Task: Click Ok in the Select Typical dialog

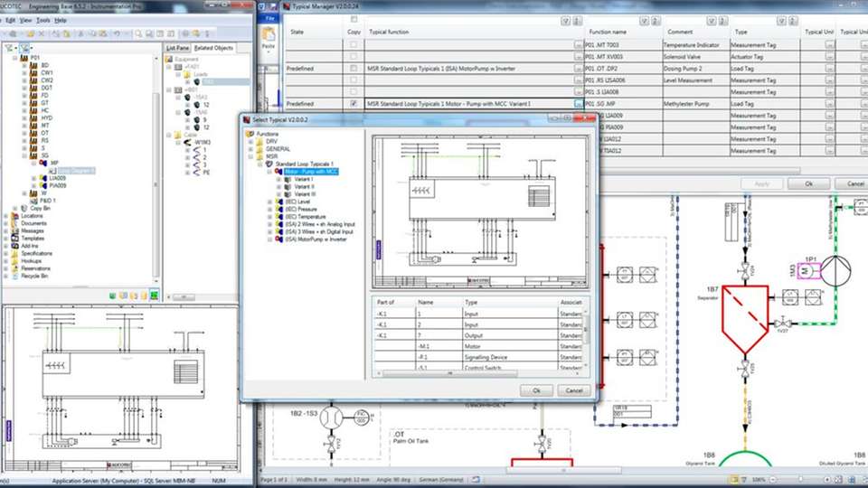Action: point(536,390)
